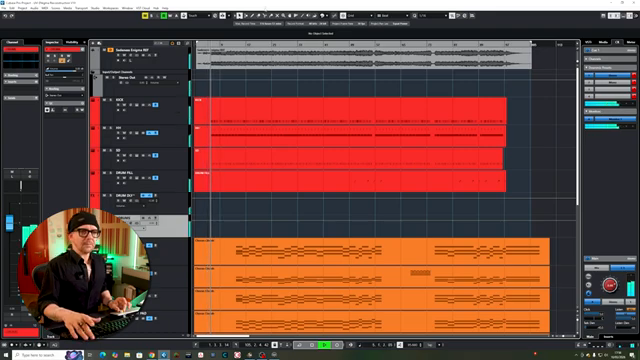Viewport: 640px width, 360px height.
Task: Click the transport Cycle loop button
Action: point(299,345)
